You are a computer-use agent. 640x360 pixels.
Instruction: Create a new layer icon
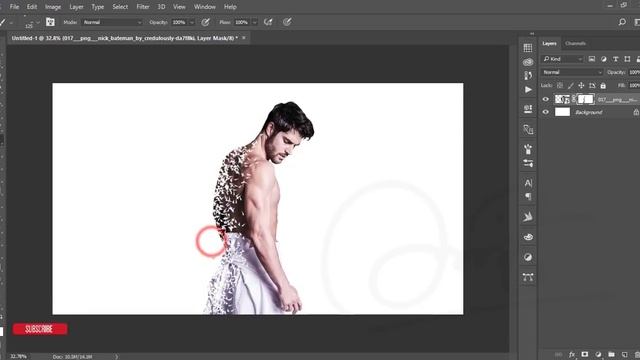click(624, 354)
